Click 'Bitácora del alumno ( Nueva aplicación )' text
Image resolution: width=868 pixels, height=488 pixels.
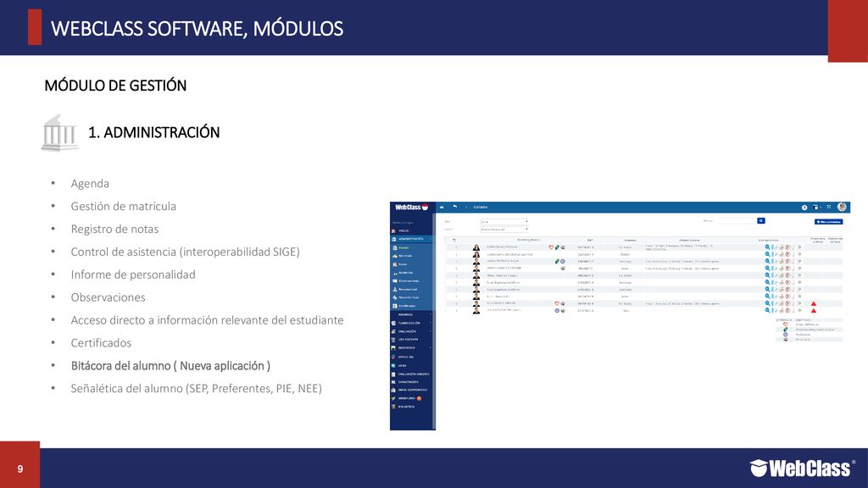click(170, 366)
